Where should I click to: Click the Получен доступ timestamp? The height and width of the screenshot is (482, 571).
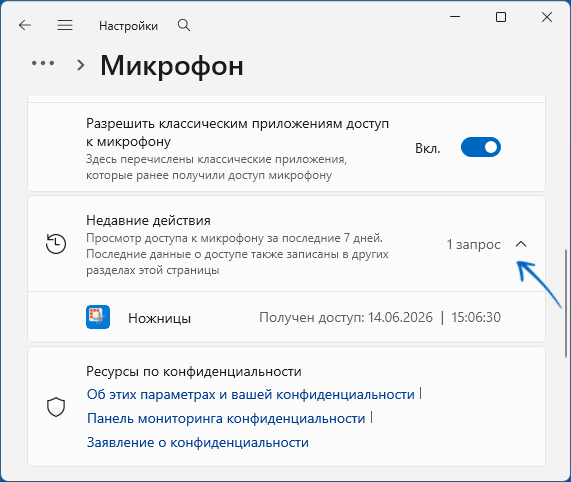380,317
